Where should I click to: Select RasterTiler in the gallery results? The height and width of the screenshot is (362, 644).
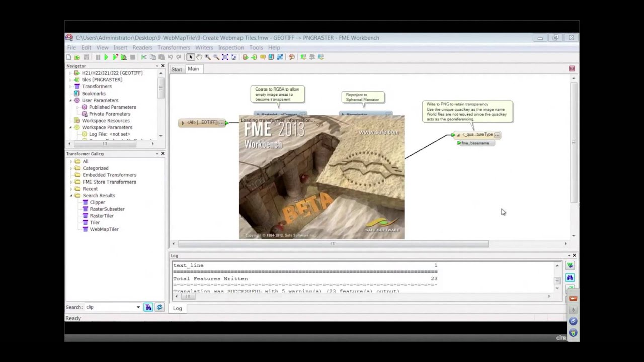point(102,216)
